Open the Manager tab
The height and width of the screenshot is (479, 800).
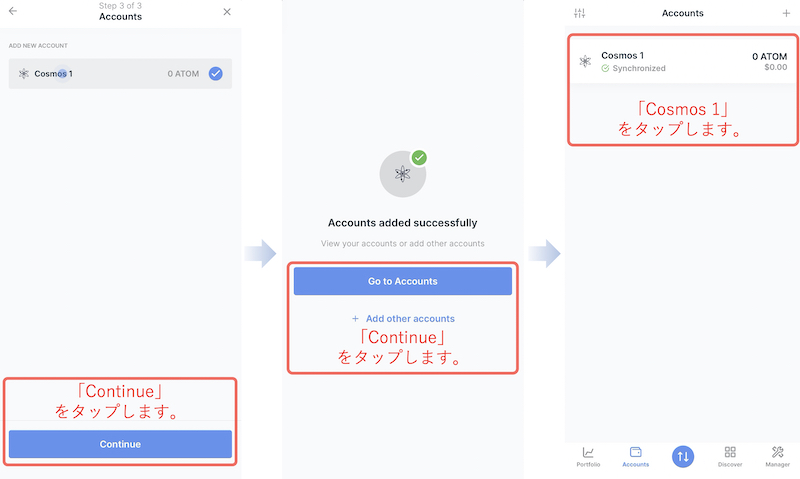(x=778, y=457)
